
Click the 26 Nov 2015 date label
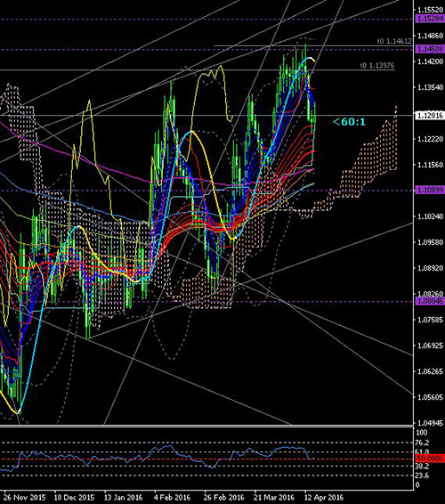(x=25, y=497)
